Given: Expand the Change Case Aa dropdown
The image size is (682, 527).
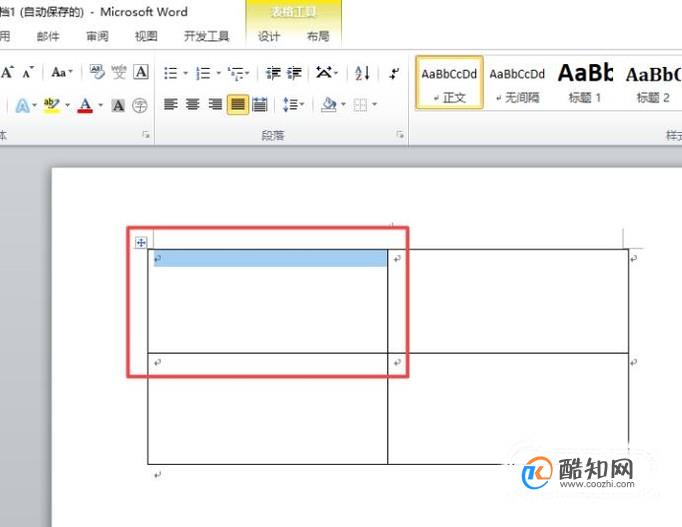Looking at the screenshot, I should (x=62, y=72).
